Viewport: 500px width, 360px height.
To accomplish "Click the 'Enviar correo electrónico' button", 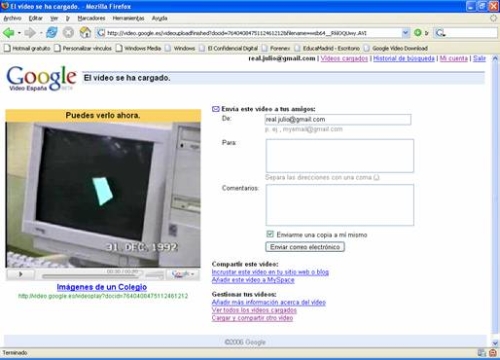I will coord(305,247).
